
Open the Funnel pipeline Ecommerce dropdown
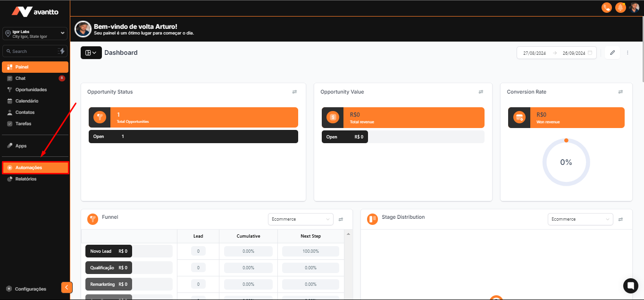pos(300,219)
